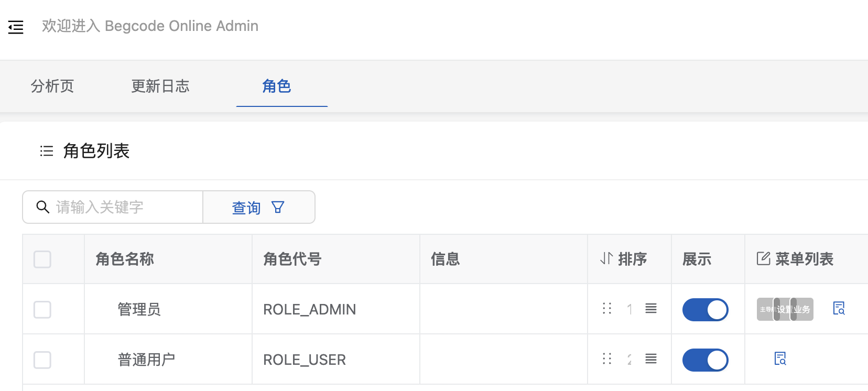The width and height of the screenshot is (868, 391).
Task: Switch to the 分析页 tab
Action: 52,86
